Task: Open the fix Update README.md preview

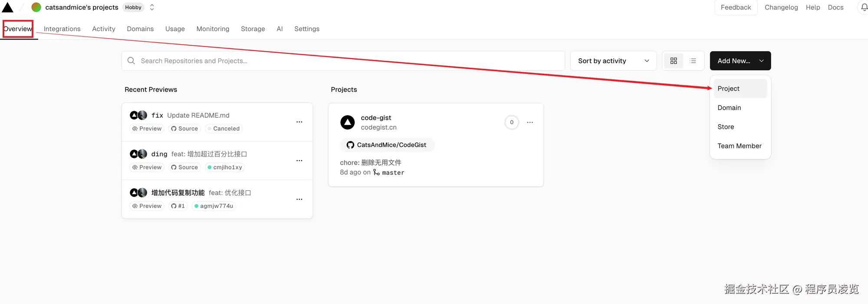Action: coord(191,115)
